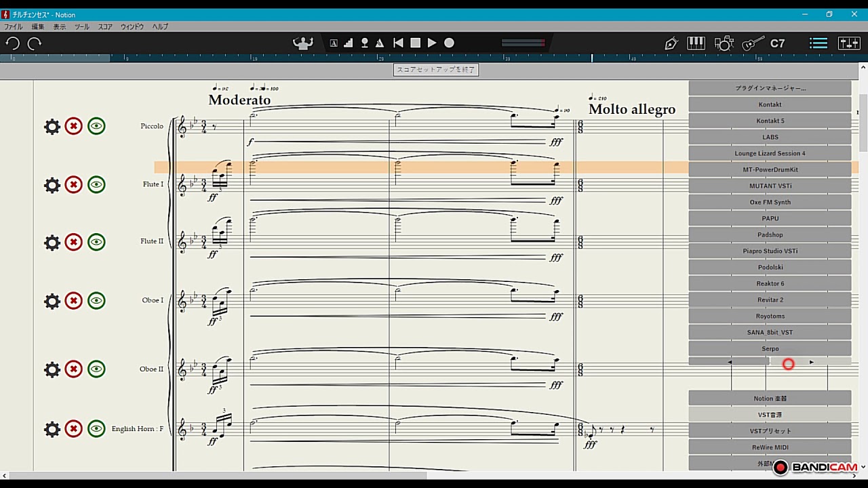868x488 pixels.
Task: Pick the Serpo plugin
Action: (770, 348)
